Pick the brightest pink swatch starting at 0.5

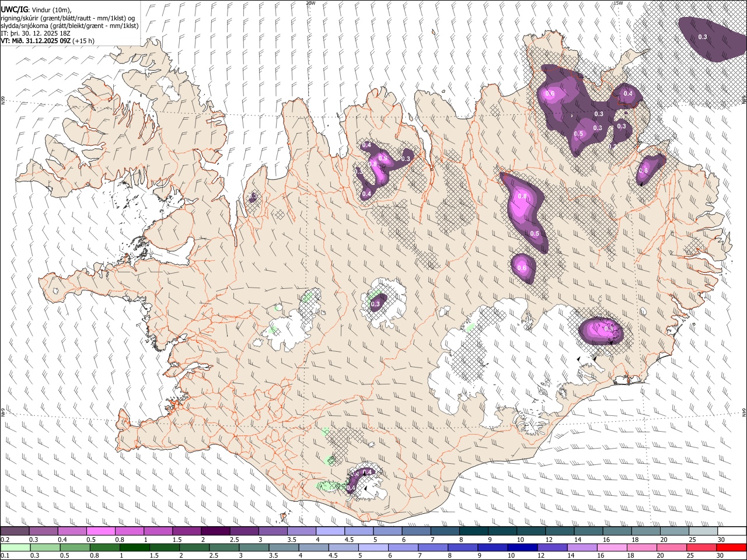click(x=101, y=531)
